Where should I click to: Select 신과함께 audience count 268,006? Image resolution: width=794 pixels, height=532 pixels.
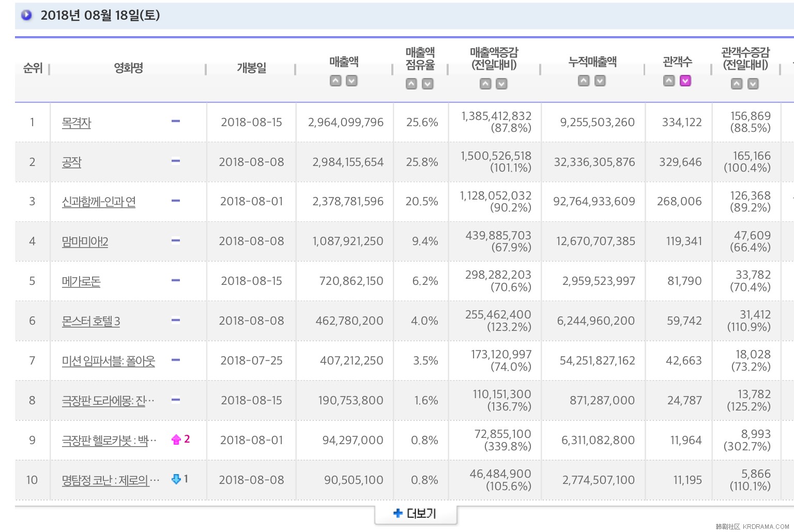[x=679, y=202]
